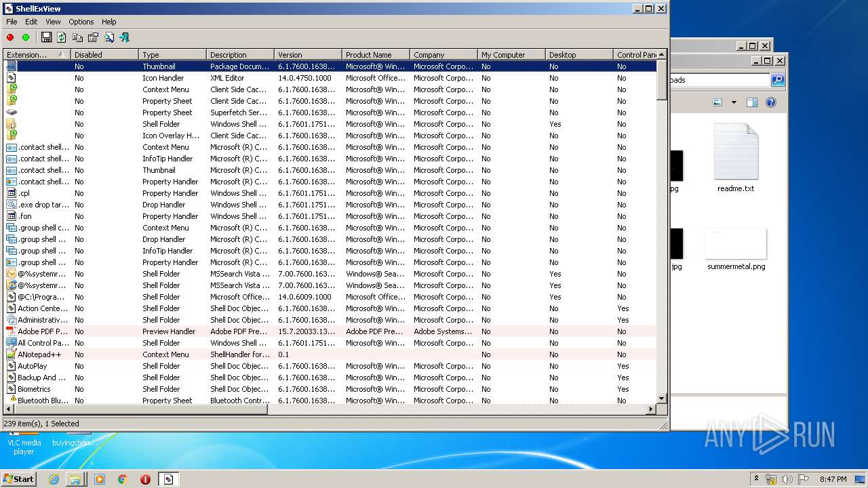
Task: Sort by Product Name column header
Action: 376,55
